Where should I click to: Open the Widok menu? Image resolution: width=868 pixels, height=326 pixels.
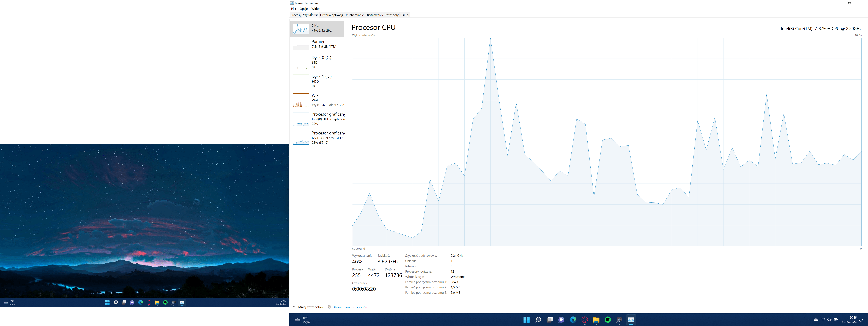tap(316, 9)
